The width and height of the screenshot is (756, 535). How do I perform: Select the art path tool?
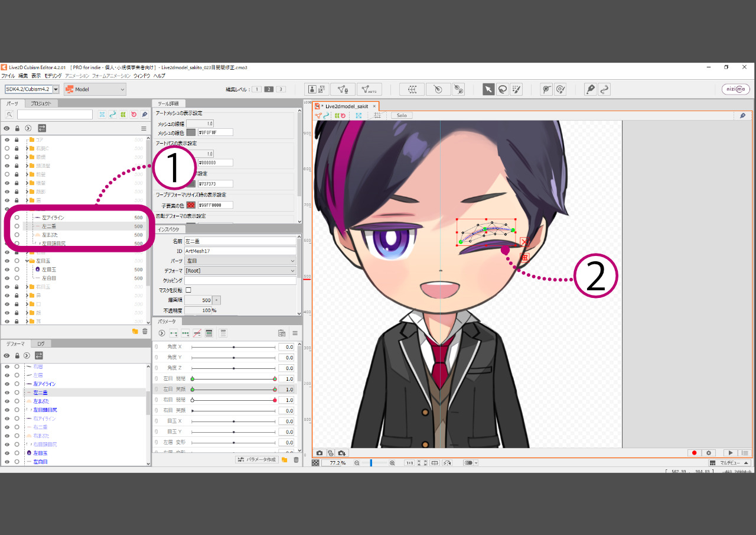[x=590, y=89]
